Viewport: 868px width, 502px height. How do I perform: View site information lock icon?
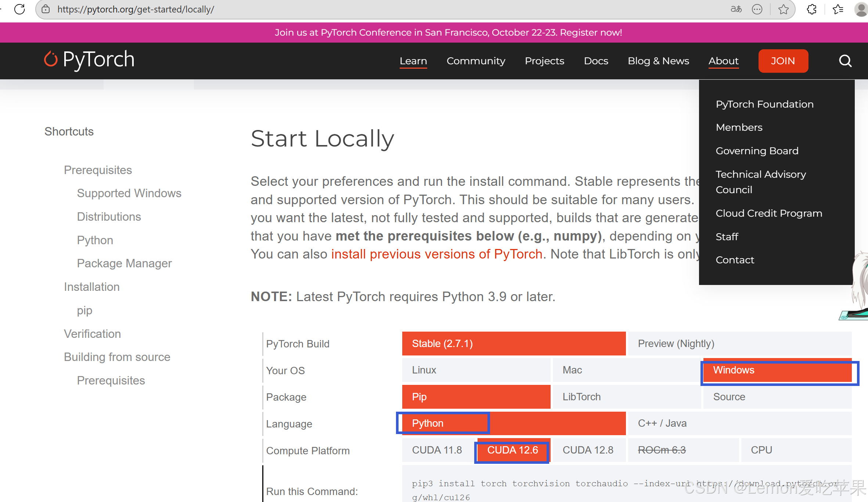(x=46, y=9)
